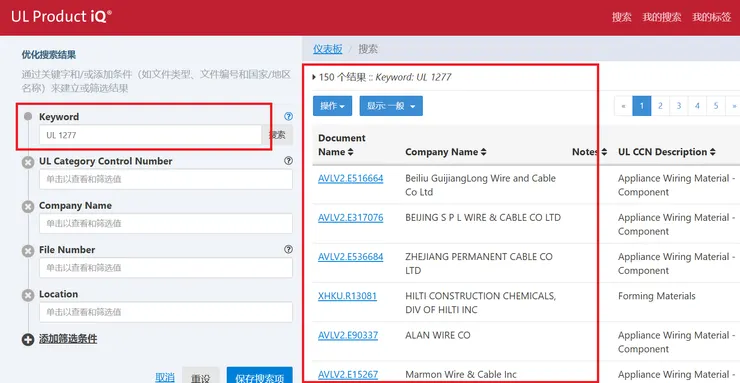Open Company Name filter value selector

coord(166,224)
